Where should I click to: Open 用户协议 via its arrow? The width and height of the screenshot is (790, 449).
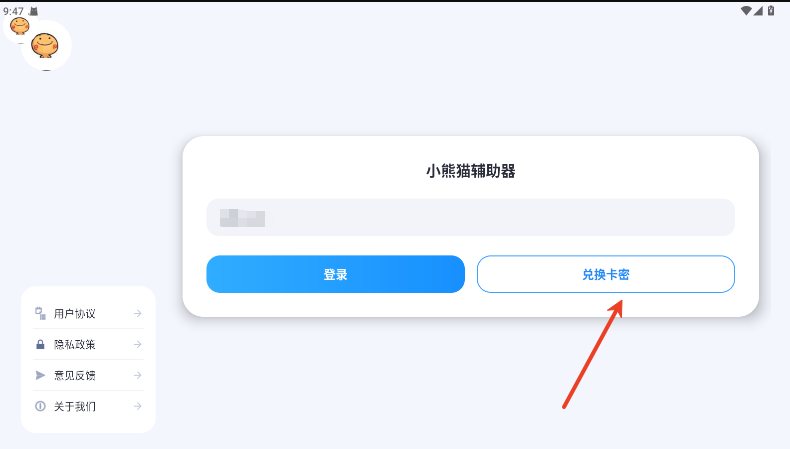click(x=138, y=313)
